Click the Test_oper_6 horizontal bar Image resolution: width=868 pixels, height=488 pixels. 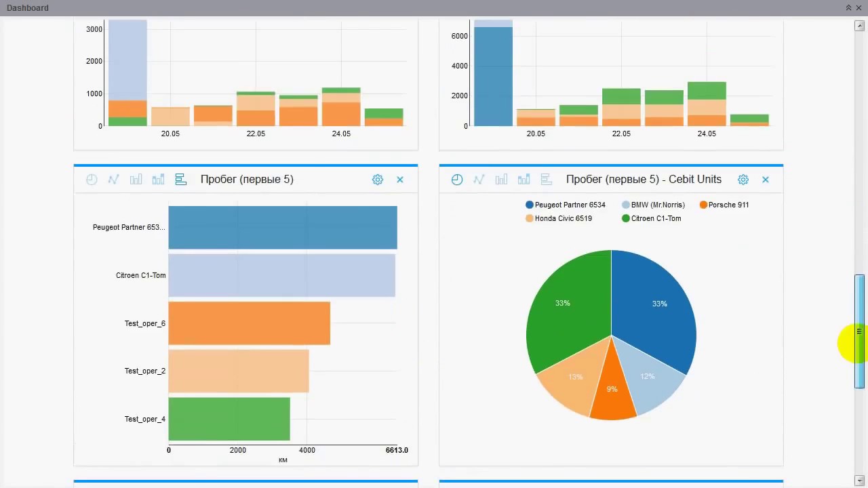pyautogui.click(x=250, y=323)
